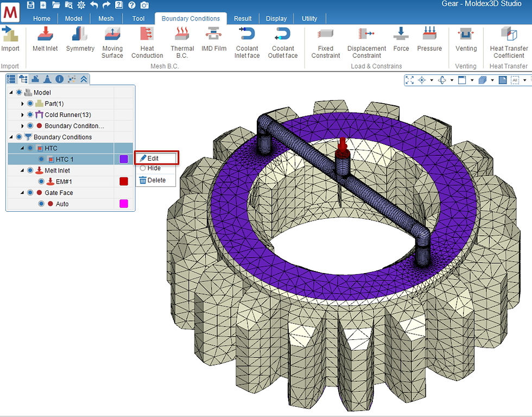This screenshot has height=417, width=532.
Task: Toggle visibility of Part(1)
Action: pyautogui.click(x=30, y=104)
